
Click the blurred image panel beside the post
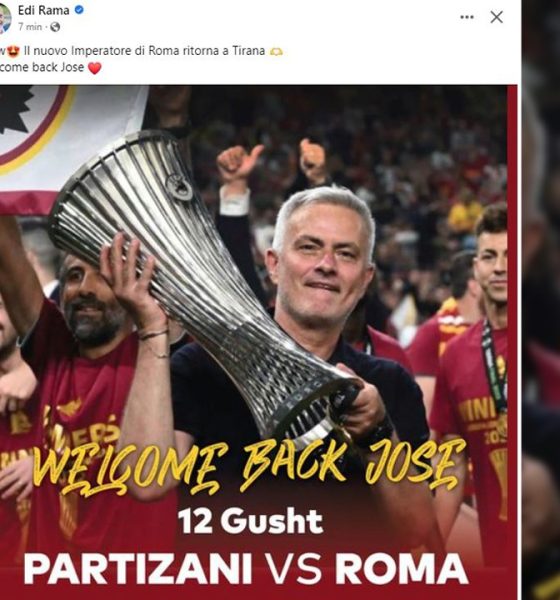point(541,300)
